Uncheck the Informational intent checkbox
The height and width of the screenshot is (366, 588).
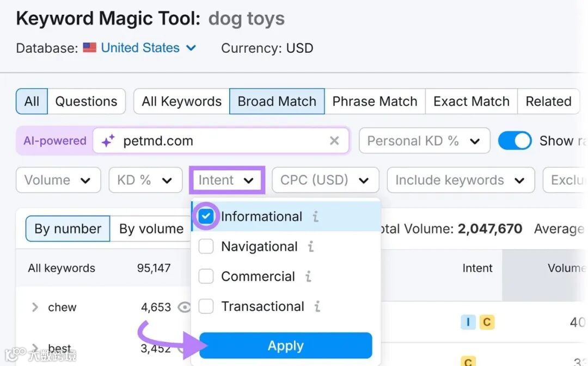click(x=206, y=216)
